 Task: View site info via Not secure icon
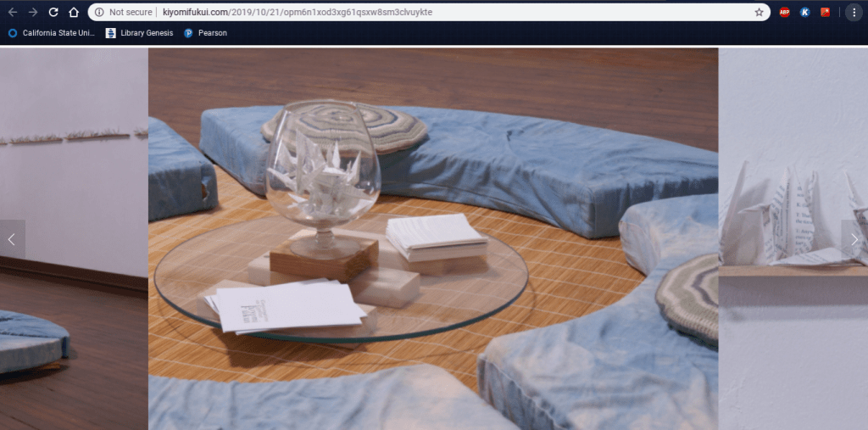(99, 13)
